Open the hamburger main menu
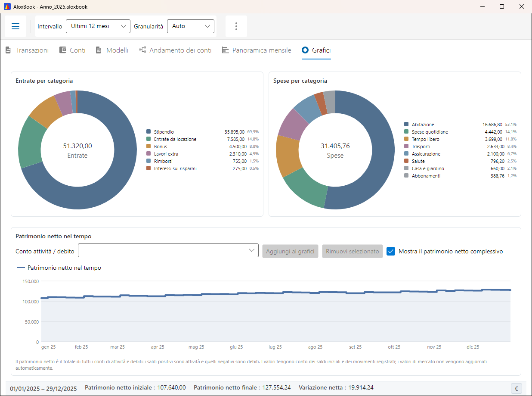 pyautogui.click(x=15, y=26)
